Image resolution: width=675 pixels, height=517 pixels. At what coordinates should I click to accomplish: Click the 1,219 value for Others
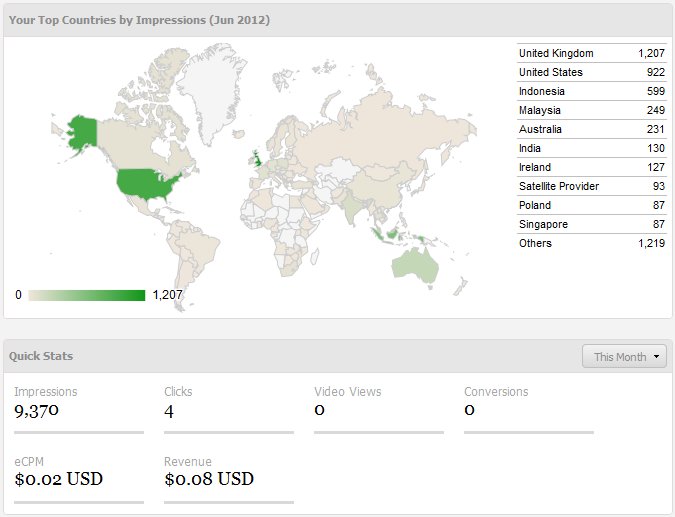[x=651, y=243]
